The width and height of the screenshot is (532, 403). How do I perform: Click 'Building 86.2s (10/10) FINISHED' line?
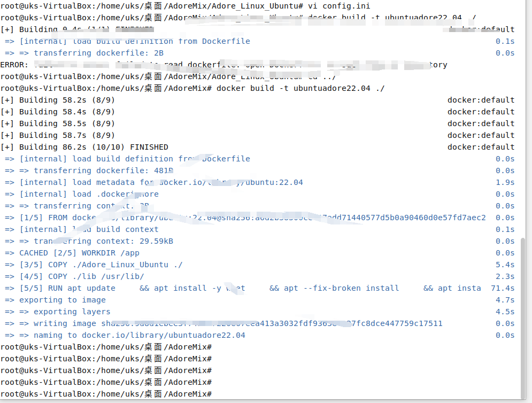click(x=84, y=147)
